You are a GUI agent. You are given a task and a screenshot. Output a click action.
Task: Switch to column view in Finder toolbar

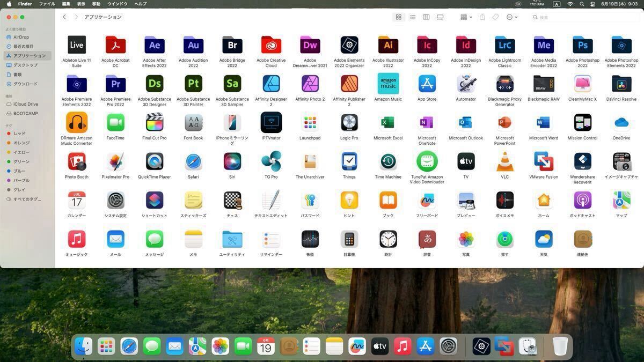click(426, 17)
